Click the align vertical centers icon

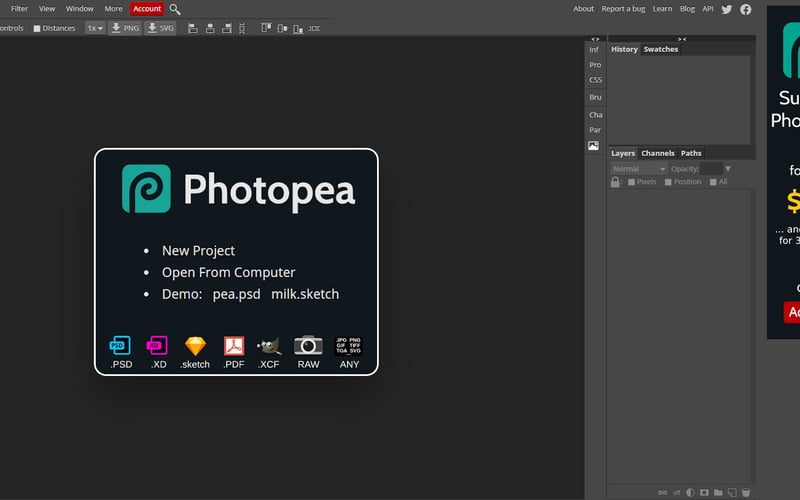click(282, 29)
